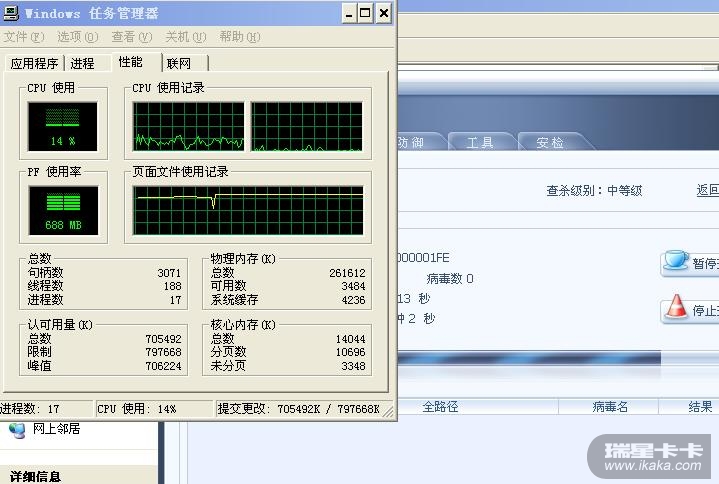Image resolution: width=719 pixels, height=484 pixels.
Task: Click the 病毒名 column header
Action: pos(609,407)
